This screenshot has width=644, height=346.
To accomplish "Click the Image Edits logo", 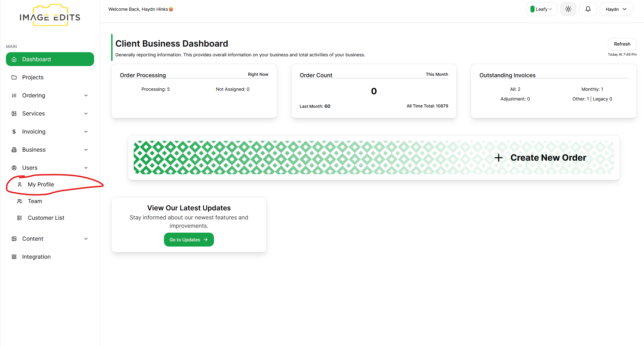I will [x=50, y=16].
